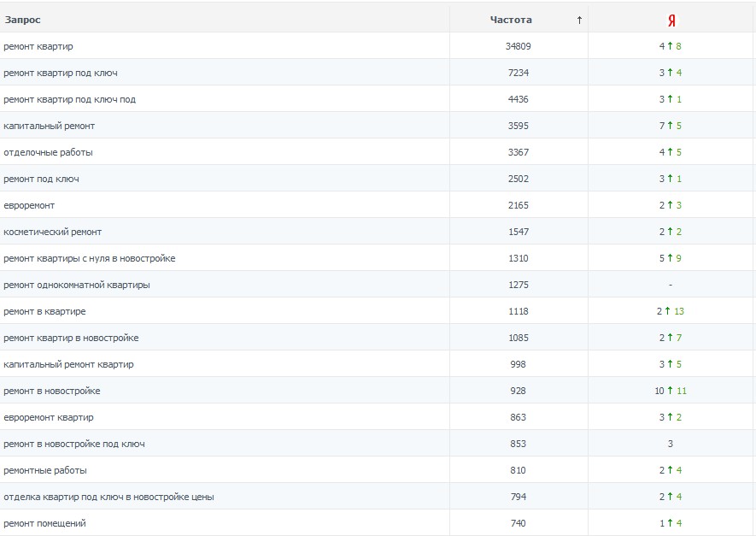The height and width of the screenshot is (536, 756).
Task: Select frequency value 740
Action: coord(519,524)
